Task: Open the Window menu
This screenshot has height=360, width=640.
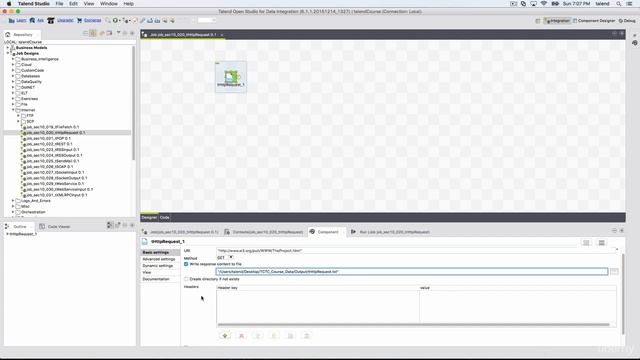Action: 109,4
